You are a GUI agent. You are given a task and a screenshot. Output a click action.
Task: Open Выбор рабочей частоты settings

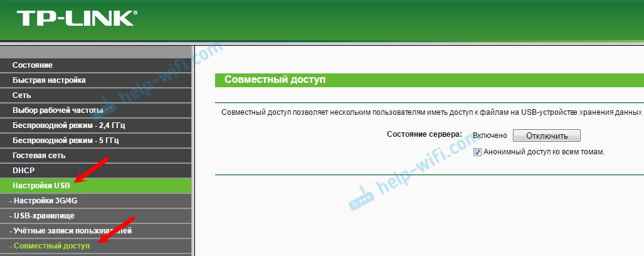(x=56, y=110)
